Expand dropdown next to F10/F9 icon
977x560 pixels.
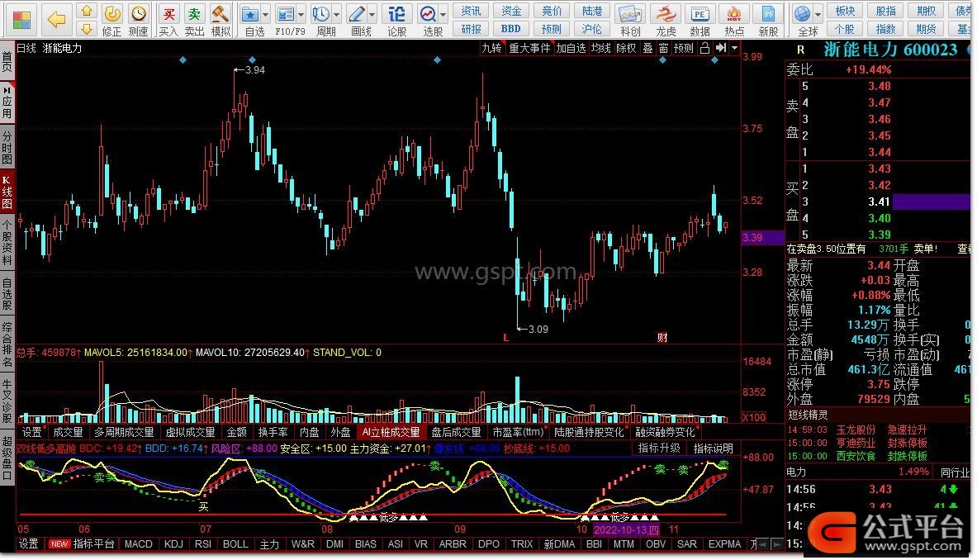tap(301, 14)
